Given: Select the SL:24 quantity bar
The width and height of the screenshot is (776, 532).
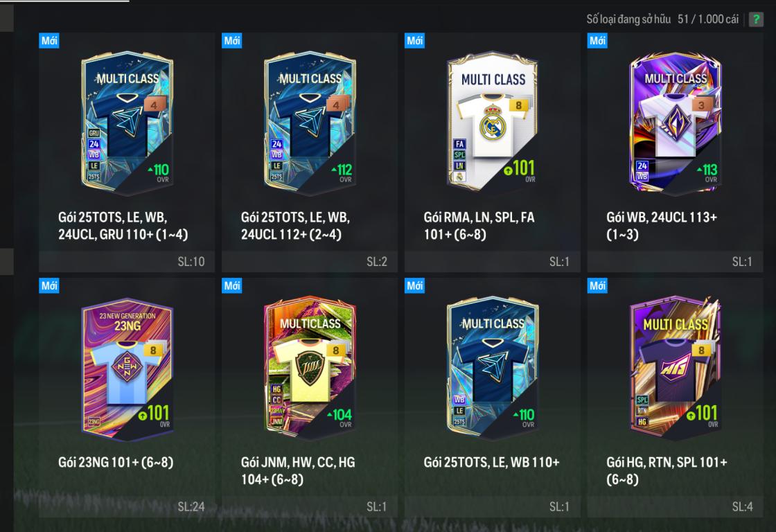Looking at the screenshot, I should pos(127,506).
